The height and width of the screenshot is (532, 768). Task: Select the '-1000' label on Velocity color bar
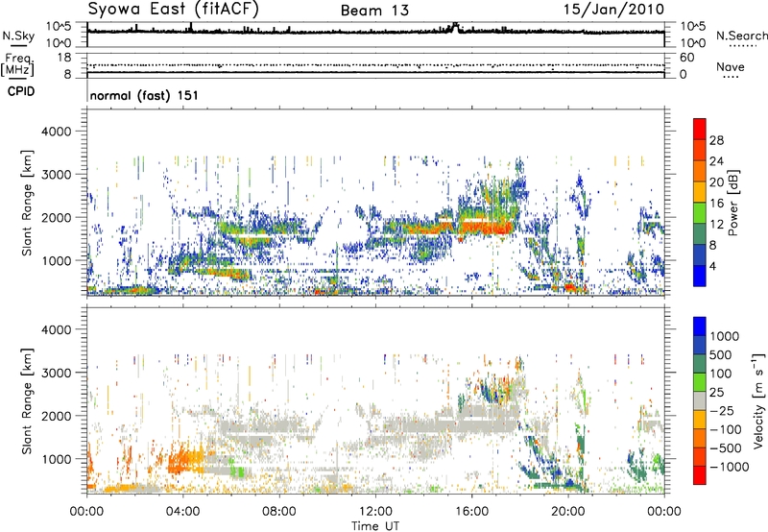click(729, 467)
